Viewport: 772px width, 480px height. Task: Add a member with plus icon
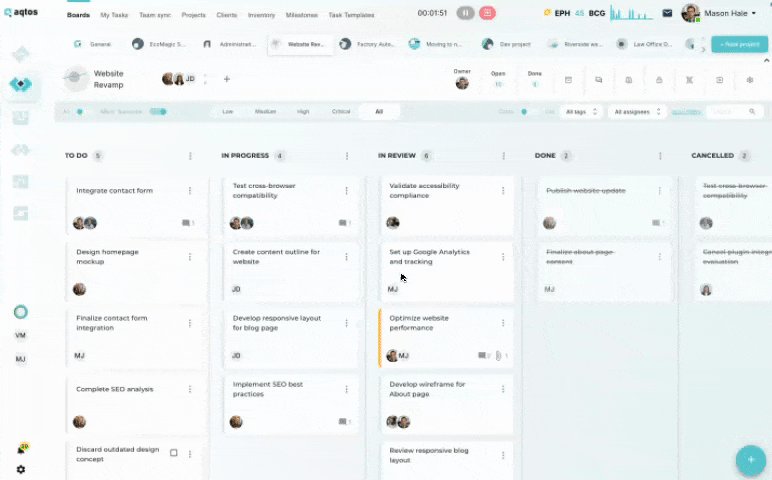pos(226,79)
